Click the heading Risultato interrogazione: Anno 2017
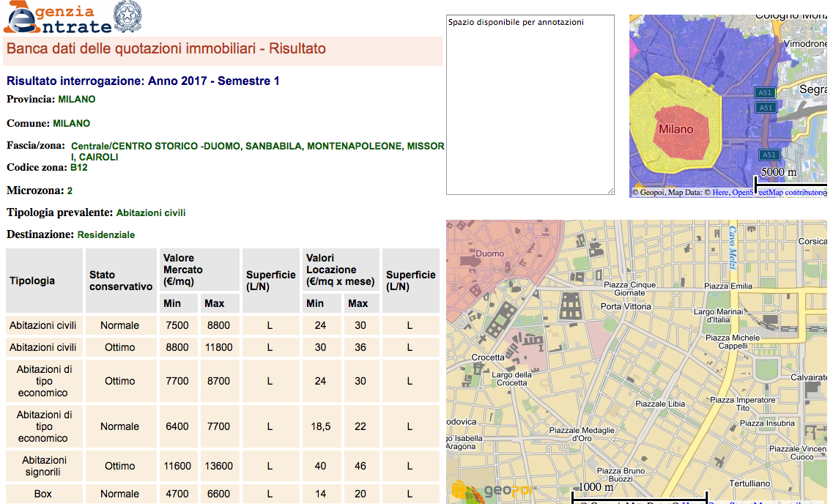The height and width of the screenshot is (504, 833). [143, 81]
